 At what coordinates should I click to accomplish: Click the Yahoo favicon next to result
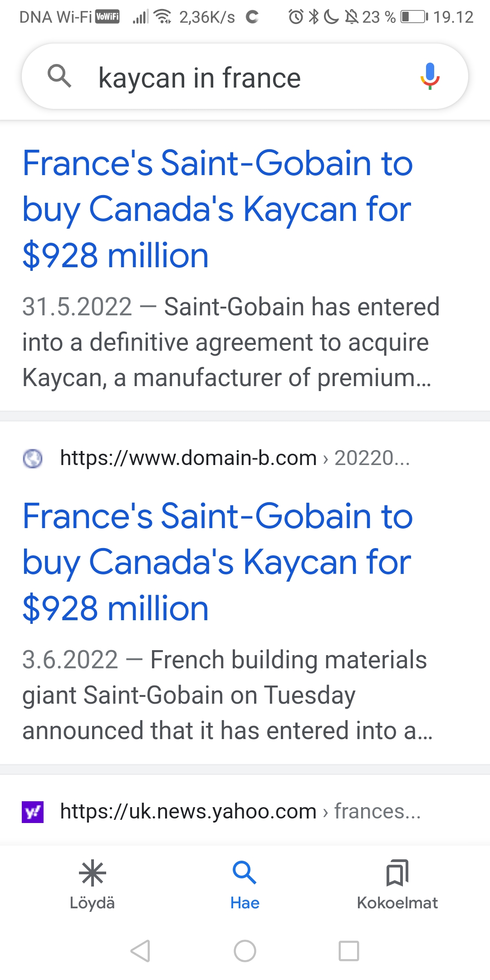coord(33,812)
